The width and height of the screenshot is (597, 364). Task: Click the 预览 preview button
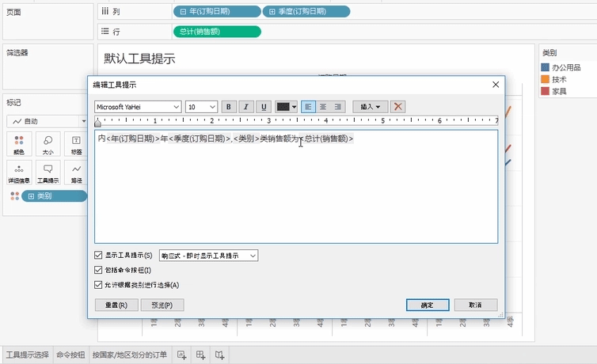[162, 305]
